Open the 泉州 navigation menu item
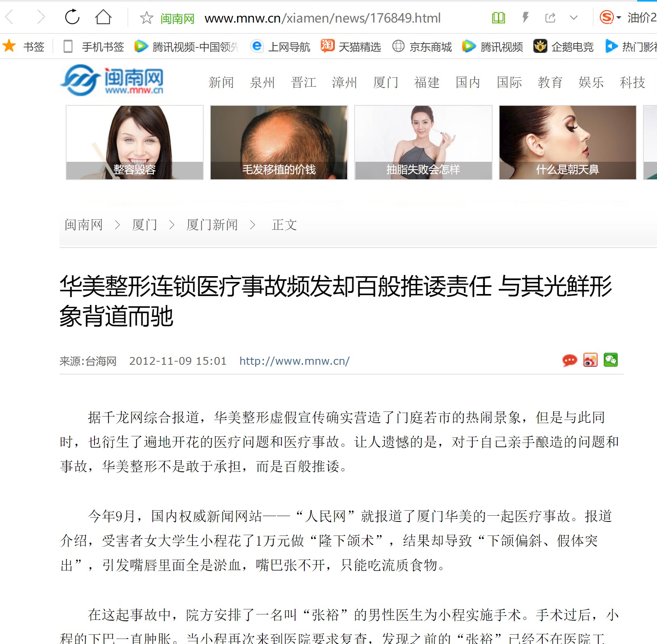Screen dimensions: 657x644 262,82
